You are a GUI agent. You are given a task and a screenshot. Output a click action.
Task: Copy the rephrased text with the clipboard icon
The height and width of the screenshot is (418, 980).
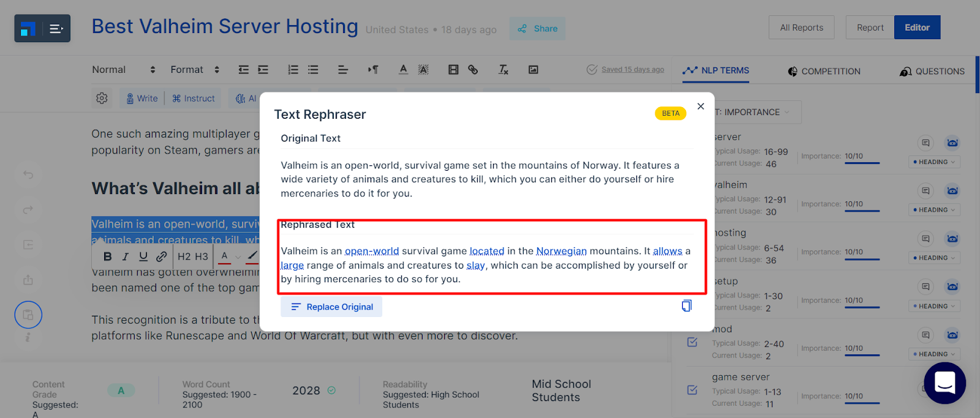pos(687,305)
